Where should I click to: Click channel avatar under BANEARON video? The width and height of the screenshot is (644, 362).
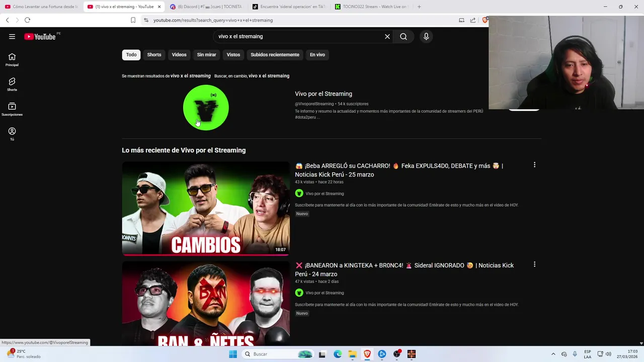click(299, 293)
